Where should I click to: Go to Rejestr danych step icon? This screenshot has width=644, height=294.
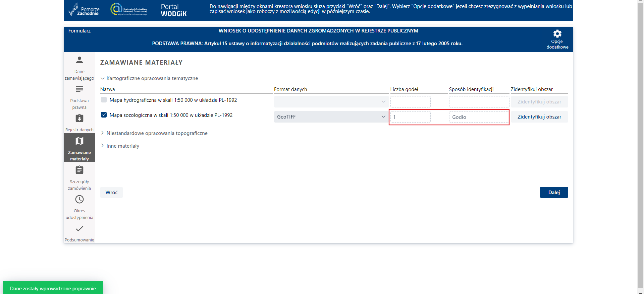(79, 119)
